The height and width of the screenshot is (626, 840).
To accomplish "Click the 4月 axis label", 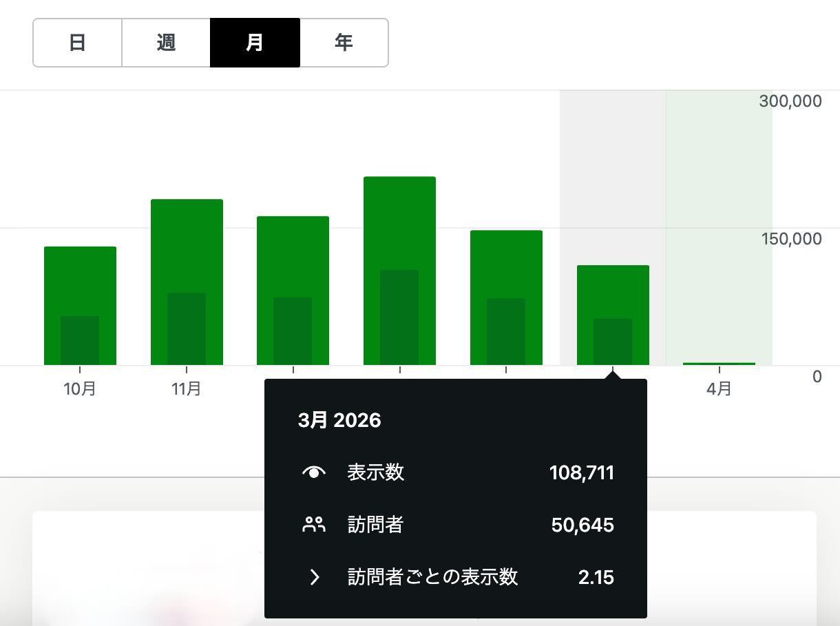I will coord(719,389).
